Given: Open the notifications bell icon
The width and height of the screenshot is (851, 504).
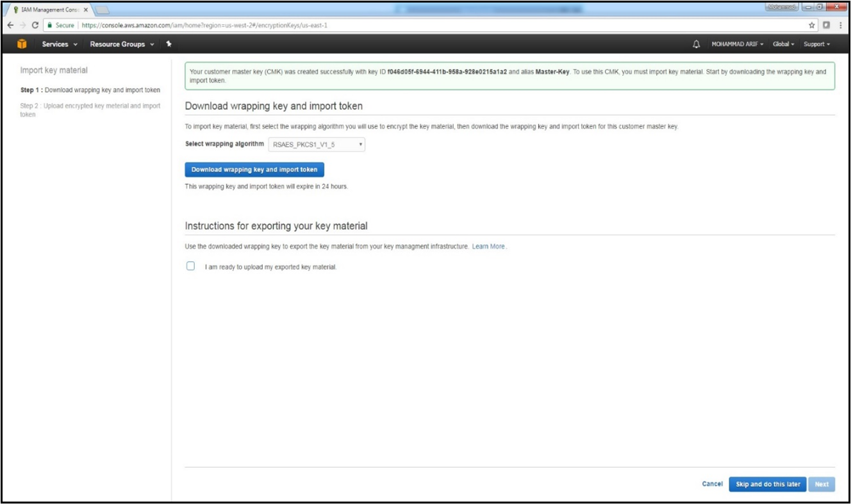Looking at the screenshot, I should coord(696,44).
